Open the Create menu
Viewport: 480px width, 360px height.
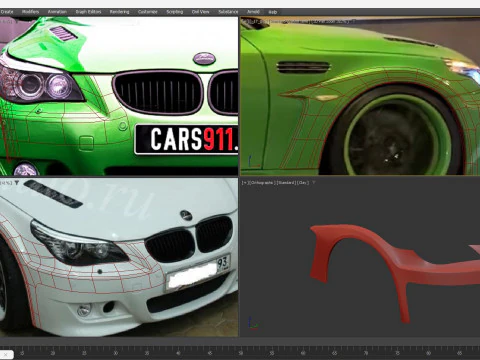7,12
